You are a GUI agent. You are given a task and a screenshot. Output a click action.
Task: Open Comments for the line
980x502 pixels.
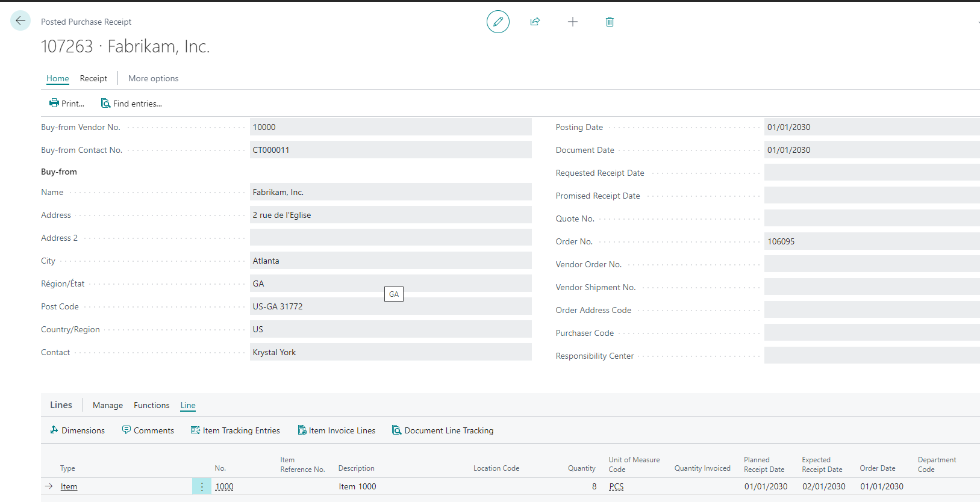tap(148, 430)
